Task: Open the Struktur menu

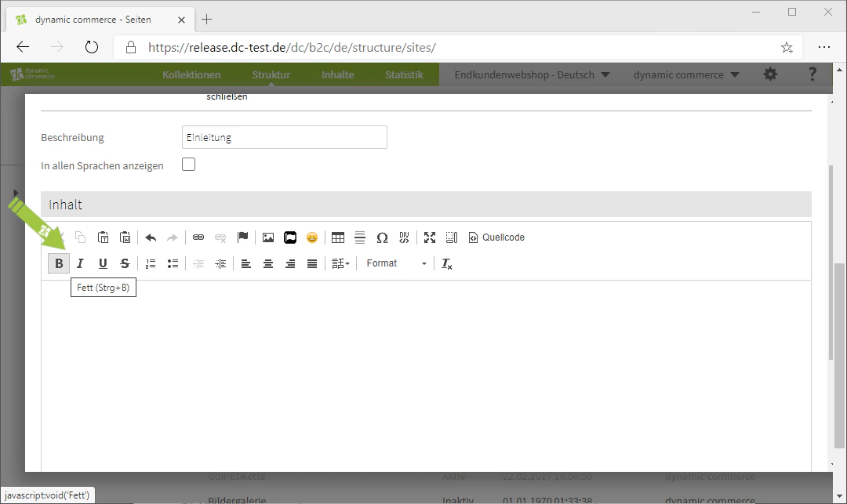Action: (x=271, y=75)
